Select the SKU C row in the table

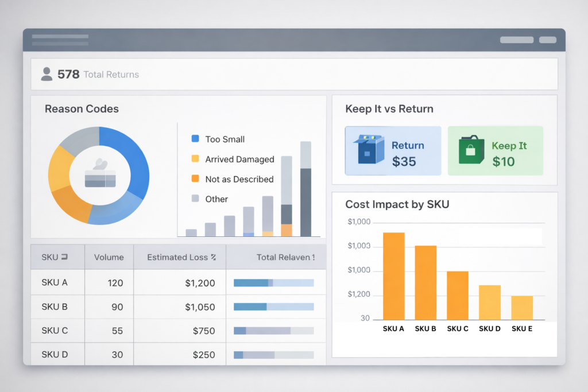coord(57,331)
